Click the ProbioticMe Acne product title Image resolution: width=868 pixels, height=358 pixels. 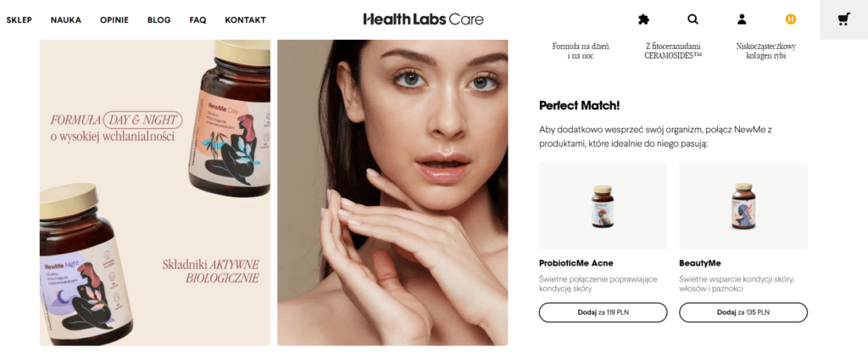coord(576,263)
